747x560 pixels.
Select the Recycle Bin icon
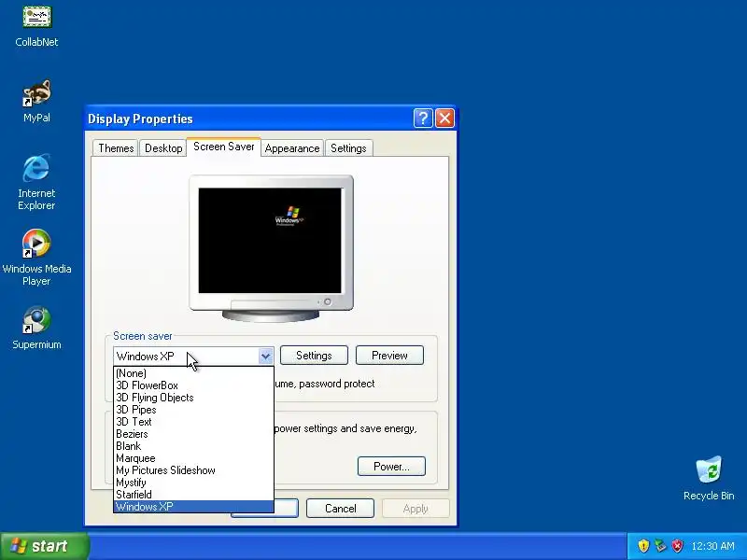709,478
